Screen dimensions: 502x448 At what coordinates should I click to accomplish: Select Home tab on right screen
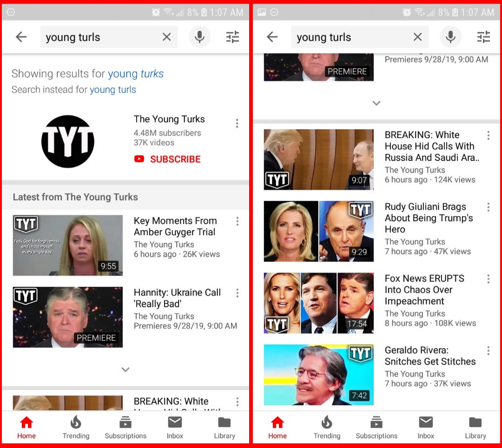tap(277, 428)
